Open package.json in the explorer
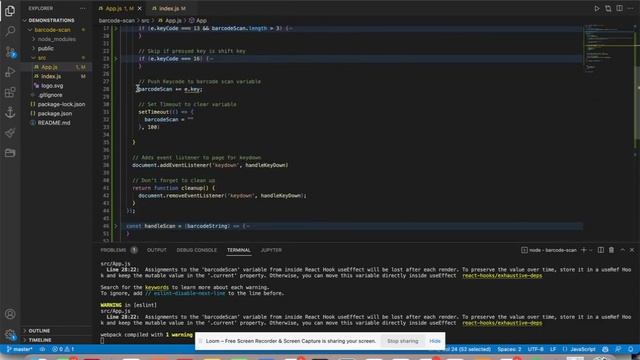The height and width of the screenshot is (360, 640). point(55,113)
